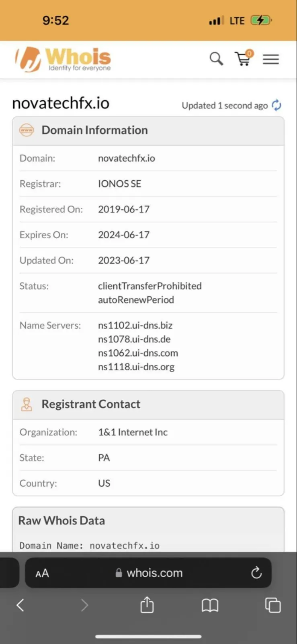Open the search magnifier icon
This screenshot has width=297, height=644.
216,59
